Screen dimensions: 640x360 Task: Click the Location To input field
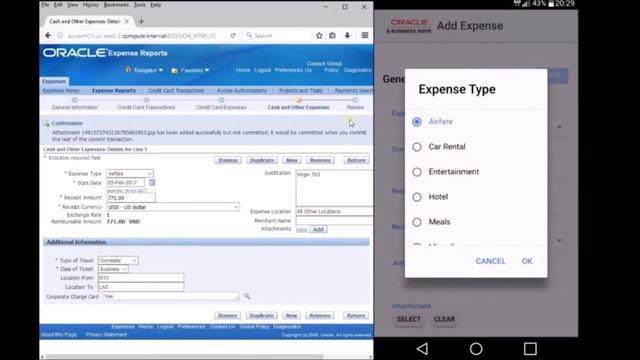pos(141,287)
